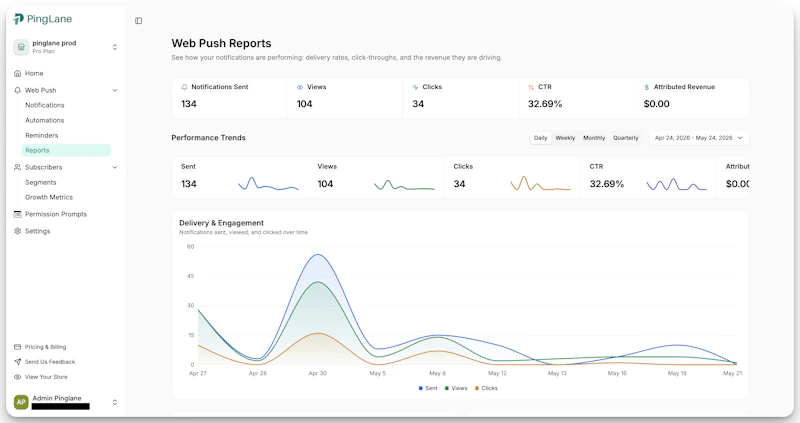The width and height of the screenshot is (800, 423).
Task: Click the Permission Prompts icon
Action: (17, 214)
